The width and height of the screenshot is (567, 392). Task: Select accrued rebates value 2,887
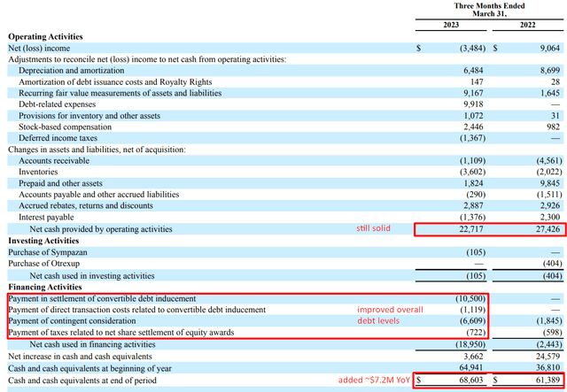pyautogui.click(x=473, y=206)
